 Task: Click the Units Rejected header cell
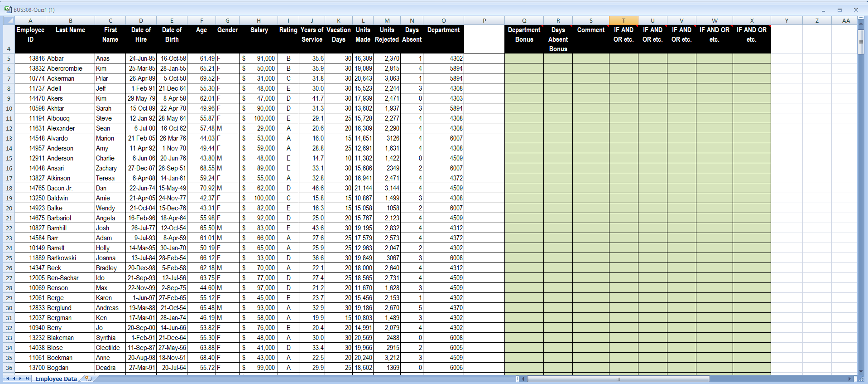point(387,39)
